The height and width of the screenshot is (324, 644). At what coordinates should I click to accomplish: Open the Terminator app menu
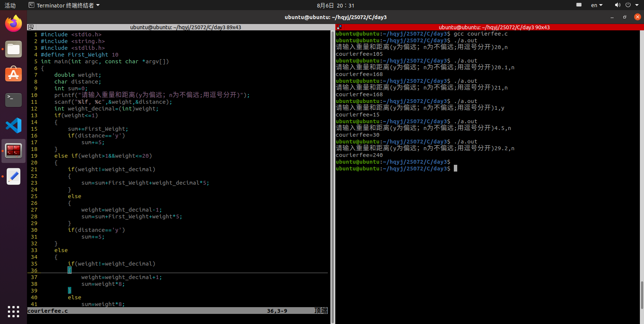pos(64,5)
